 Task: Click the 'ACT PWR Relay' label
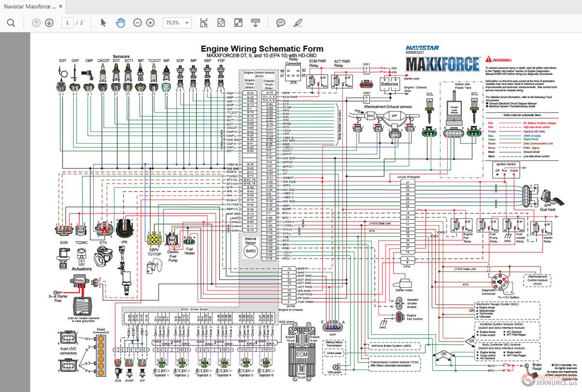(342, 64)
